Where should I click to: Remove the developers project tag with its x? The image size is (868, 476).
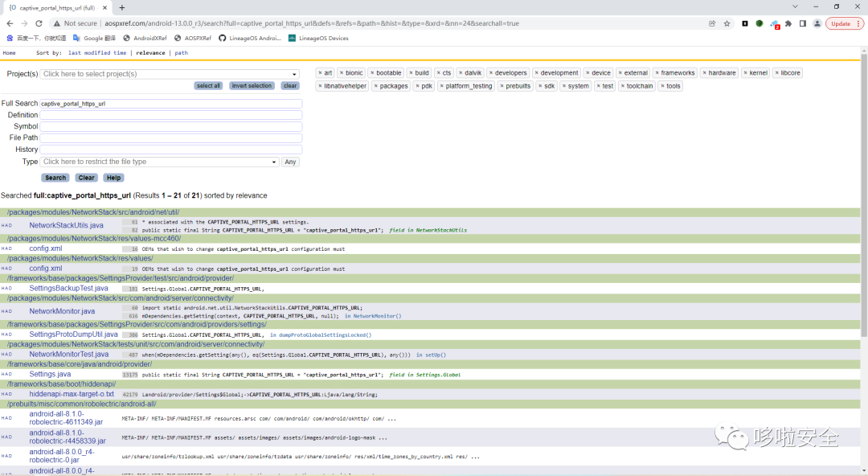(x=491, y=73)
